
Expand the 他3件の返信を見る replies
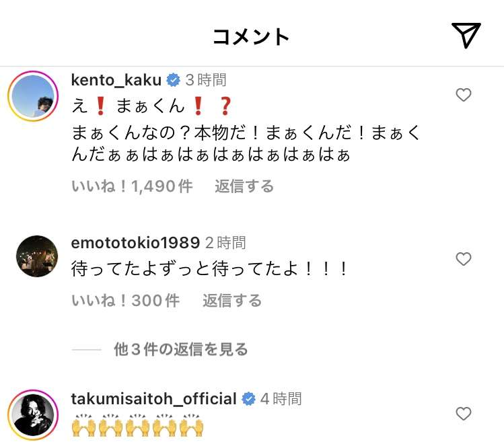[x=180, y=349]
